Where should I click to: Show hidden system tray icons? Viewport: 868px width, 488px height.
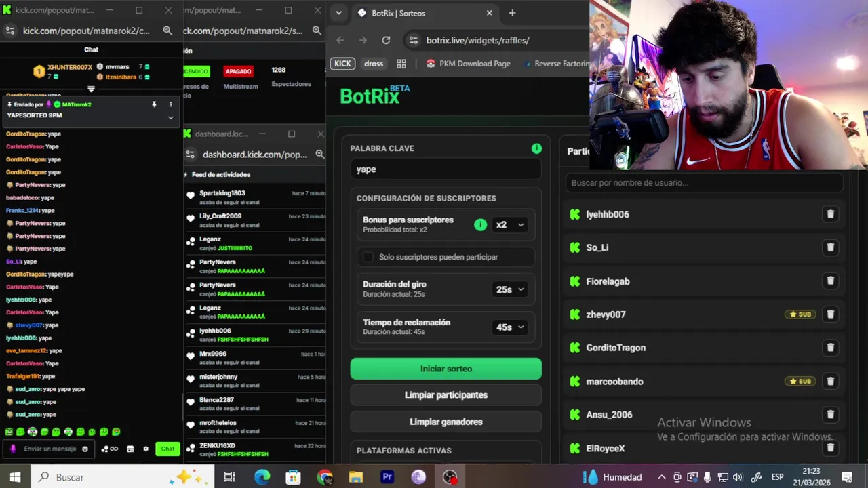click(661, 477)
